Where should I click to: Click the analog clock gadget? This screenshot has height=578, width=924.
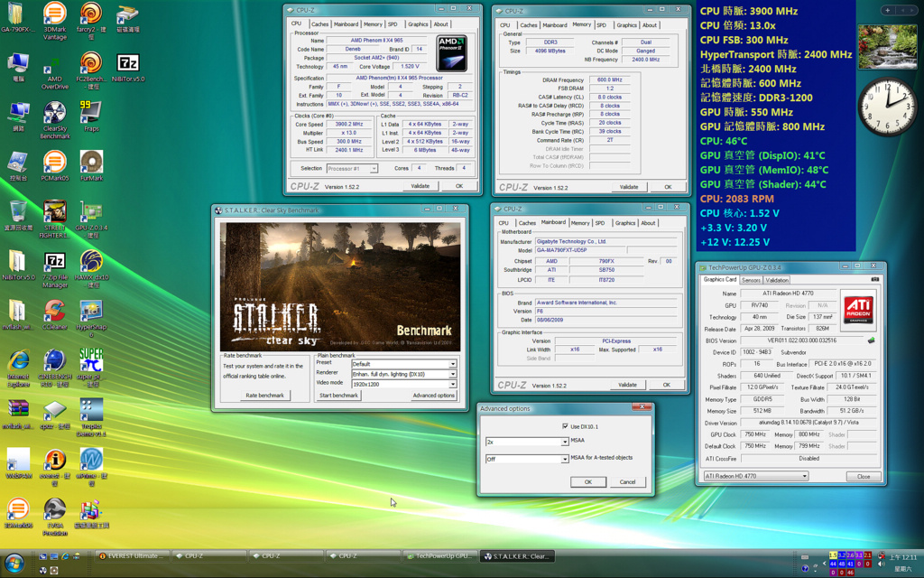pyautogui.click(x=887, y=107)
